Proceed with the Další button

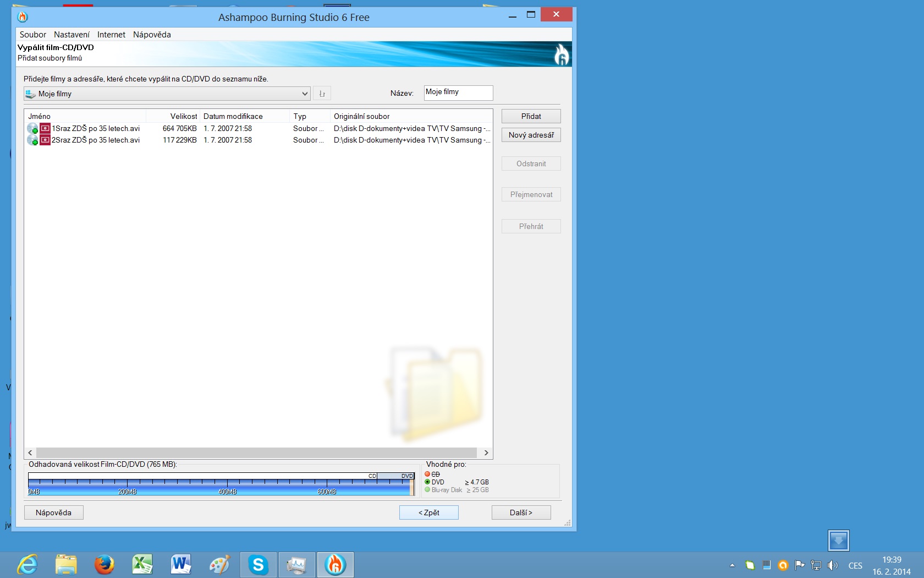(521, 512)
